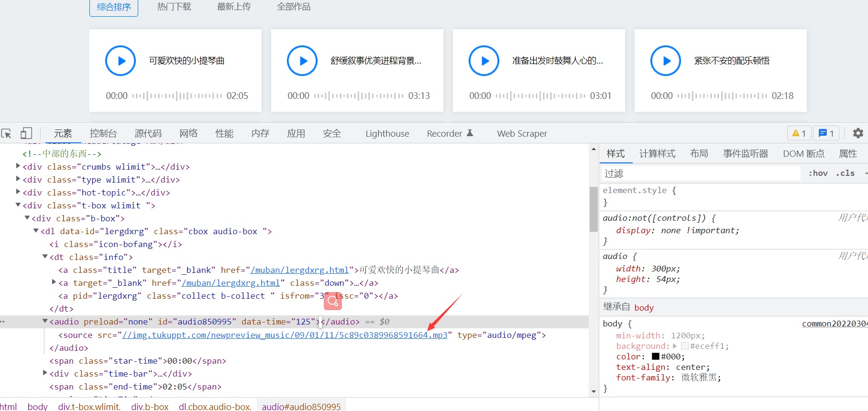The image size is (868, 411).
Task: Open the Recorder tab
Action: [450, 133]
